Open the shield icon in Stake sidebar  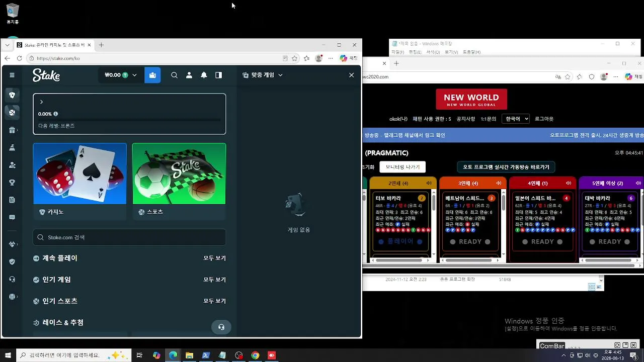tap(12, 261)
